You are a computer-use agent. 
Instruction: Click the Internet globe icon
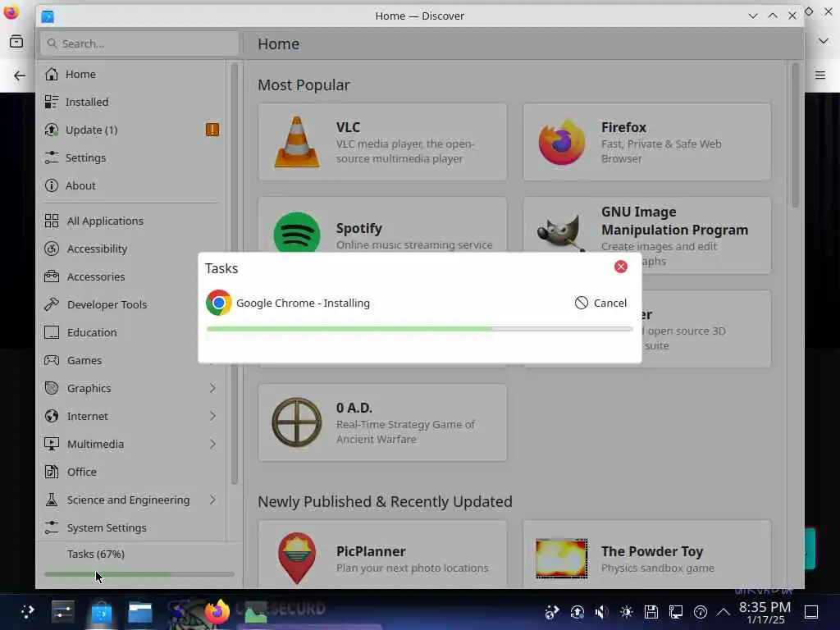point(52,416)
